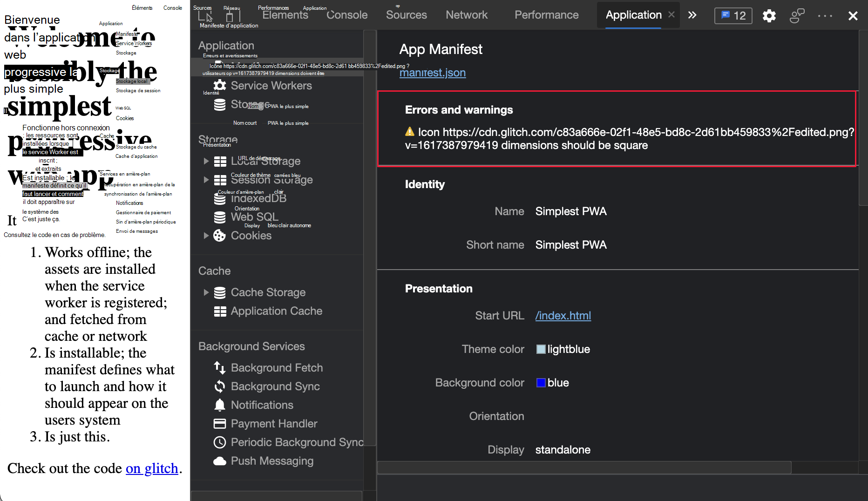Screen dimensions: 868x501
Task: Open Notifications under Background Services
Action: click(262, 405)
